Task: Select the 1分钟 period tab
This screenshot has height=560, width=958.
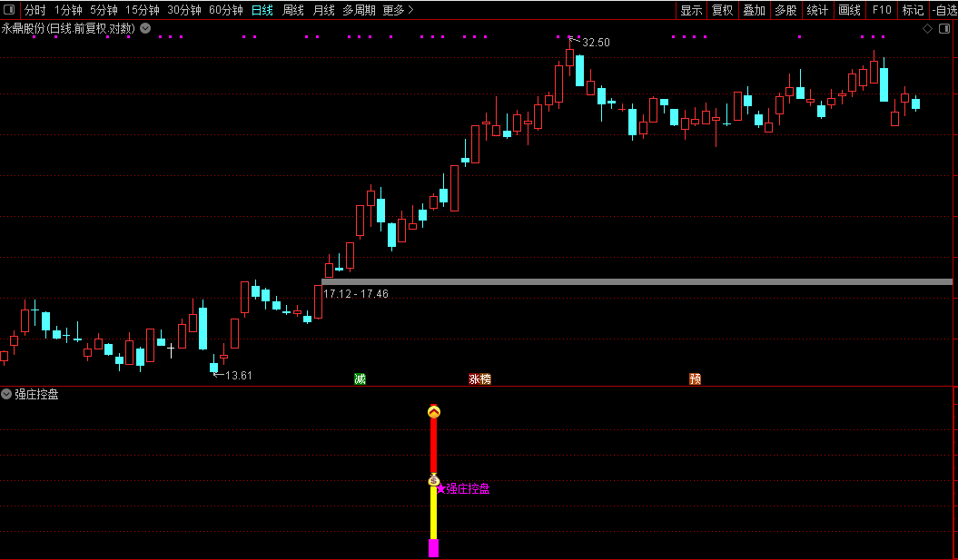Action: (68, 10)
